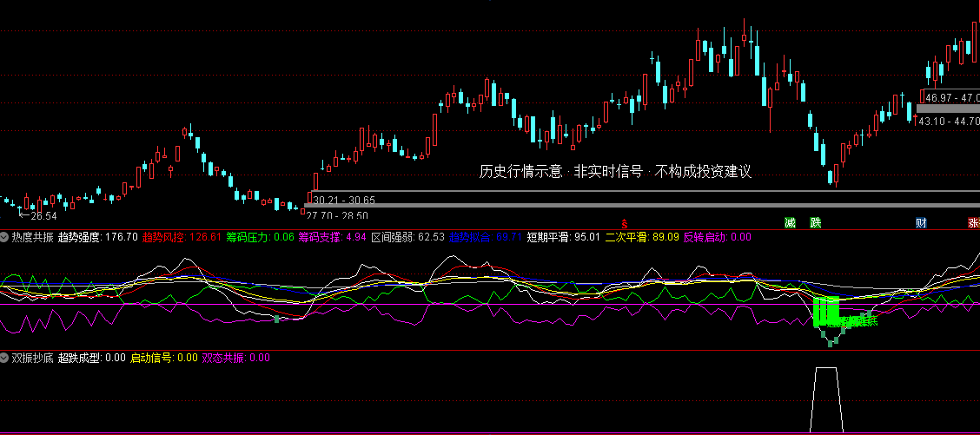This screenshot has height=435, width=980.
Task: Click the yellow 启动信号: 0.00 value
Action: coord(163,358)
